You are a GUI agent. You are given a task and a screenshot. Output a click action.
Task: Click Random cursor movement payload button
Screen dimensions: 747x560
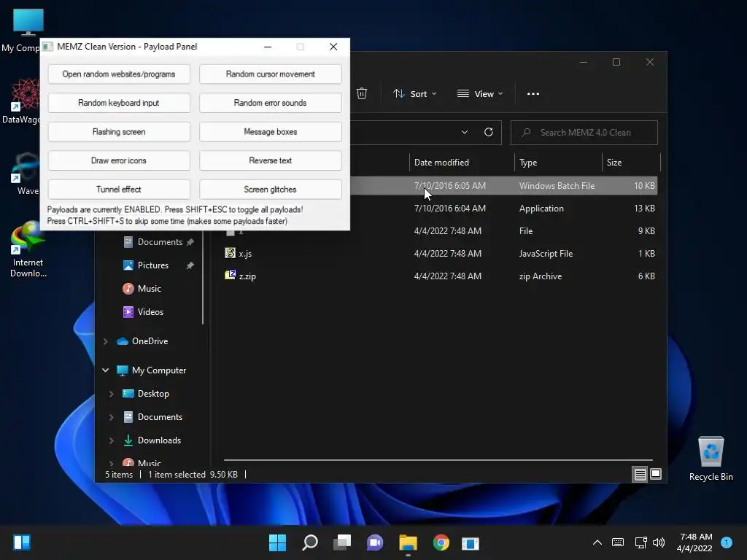coord(270,74)
